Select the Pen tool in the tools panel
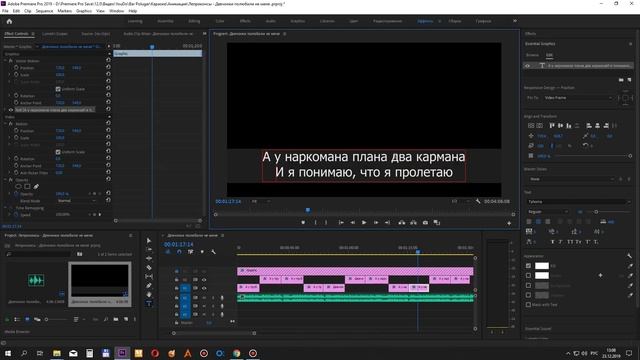The width and height of the screenshot is (640, 360). [149, 286]
